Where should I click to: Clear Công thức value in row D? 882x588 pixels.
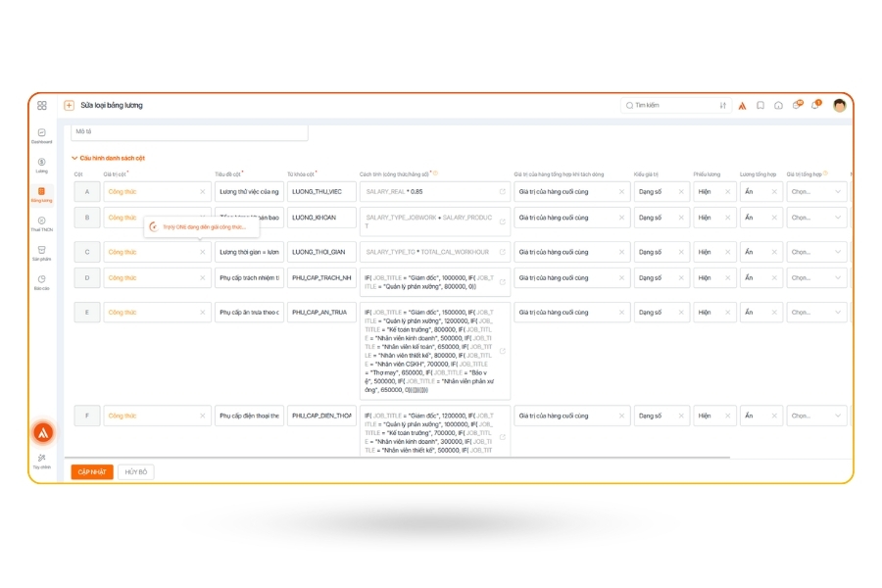[203, 278]
